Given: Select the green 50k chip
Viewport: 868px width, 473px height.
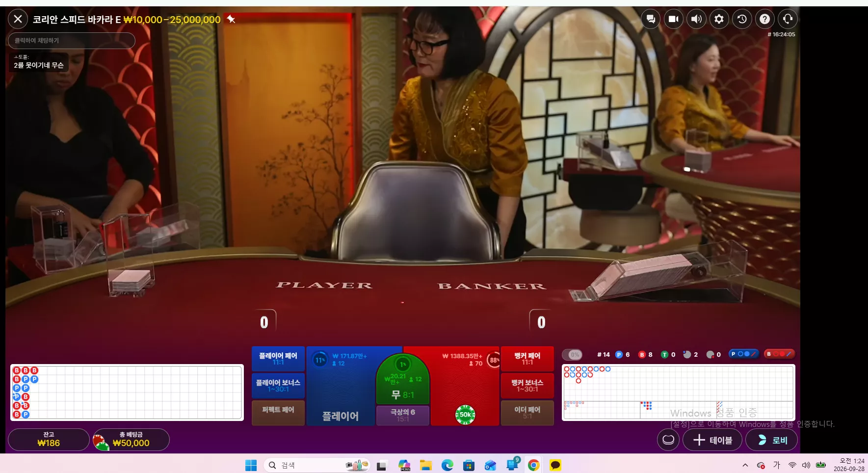Looking at the screenshot, I should (465, 415).
